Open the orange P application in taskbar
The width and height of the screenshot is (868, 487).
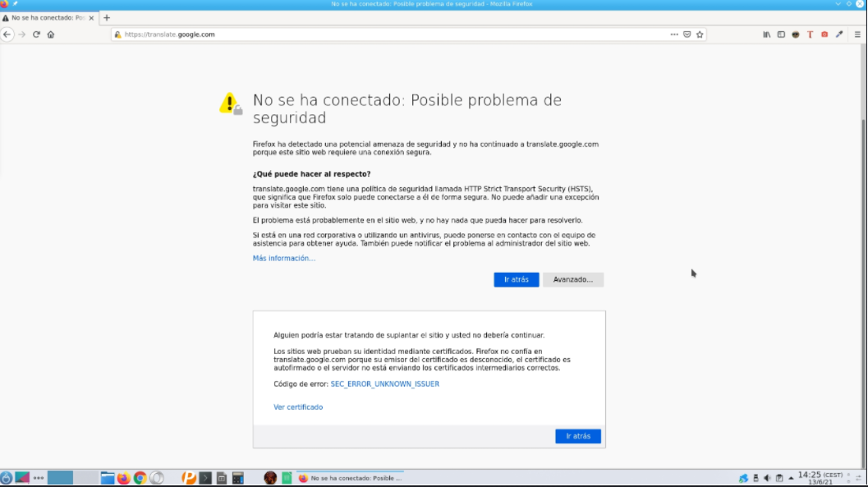pos(190,478)
